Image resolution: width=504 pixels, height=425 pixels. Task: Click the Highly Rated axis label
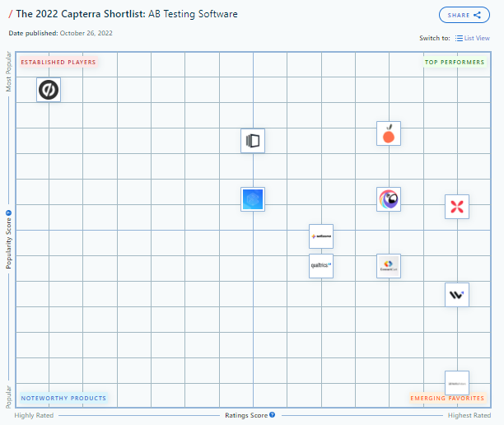click(34, 415)
